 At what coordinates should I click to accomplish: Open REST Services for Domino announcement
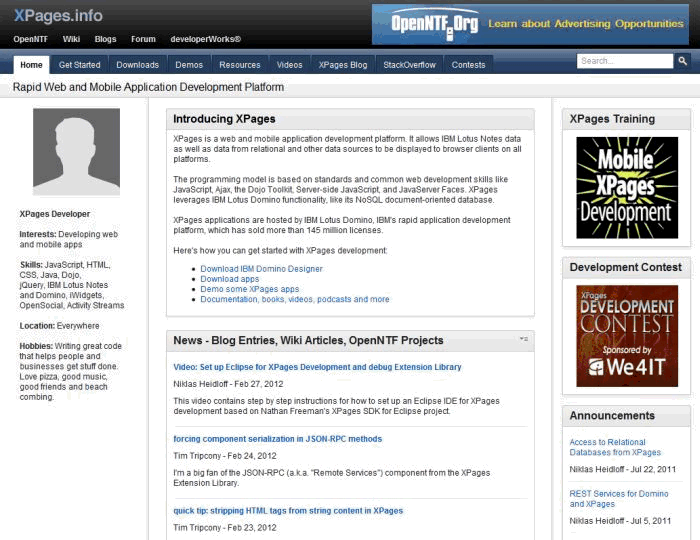click(619, 499)
